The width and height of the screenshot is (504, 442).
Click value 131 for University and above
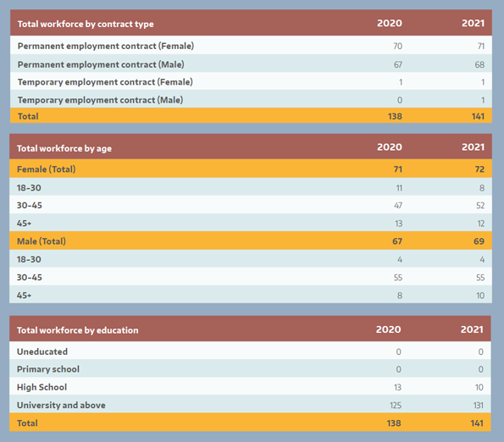coord(479,406)
